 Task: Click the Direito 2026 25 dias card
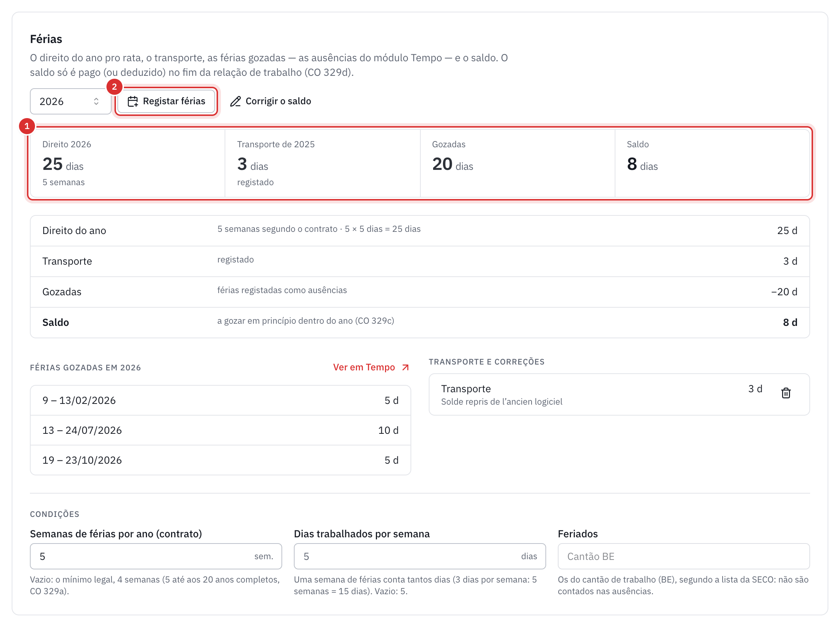pos(128,163)
